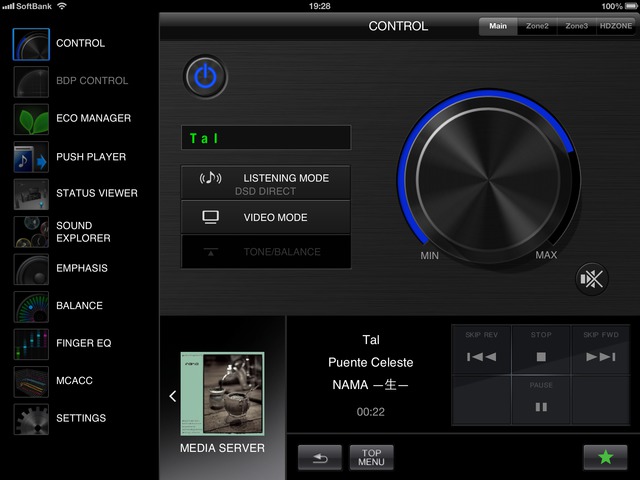Click the video mode monitor icon
This screenshot has height=480, width=640.
pos(211,218)
